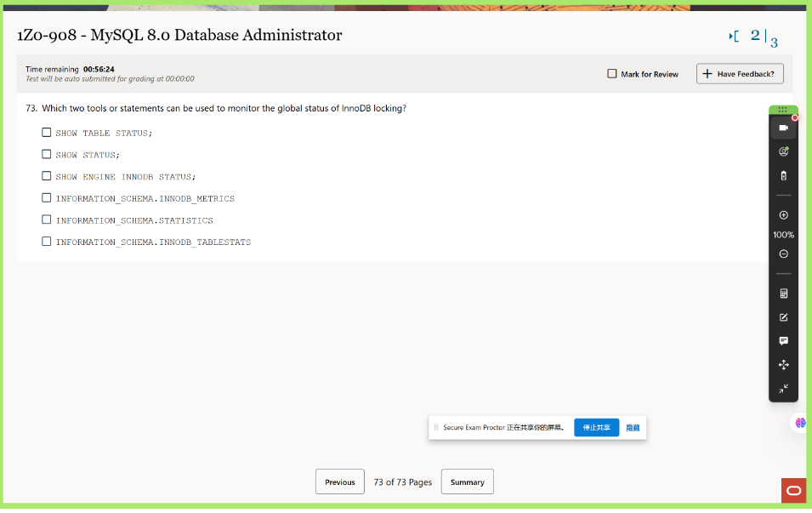Screen dimensions: 812x513
Task: Check the SHOW STATUS; option
Action: [46, 155]
